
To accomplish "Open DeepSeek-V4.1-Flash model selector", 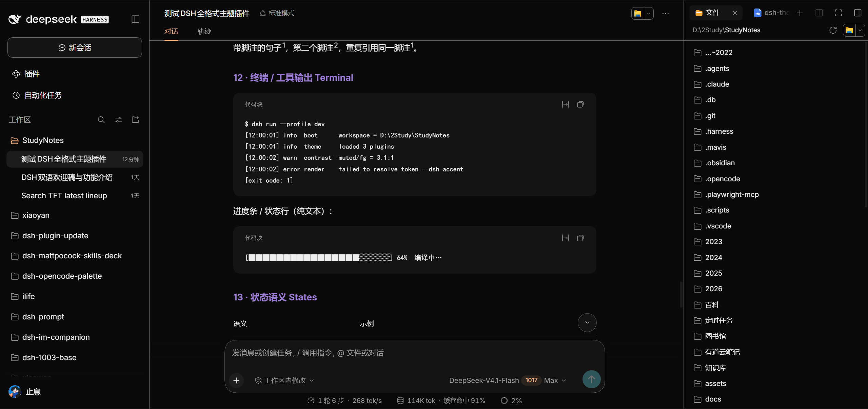I will [484, 380].
